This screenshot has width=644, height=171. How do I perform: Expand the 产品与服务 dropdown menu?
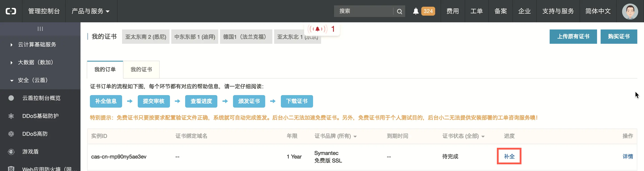tap(91, 11)
